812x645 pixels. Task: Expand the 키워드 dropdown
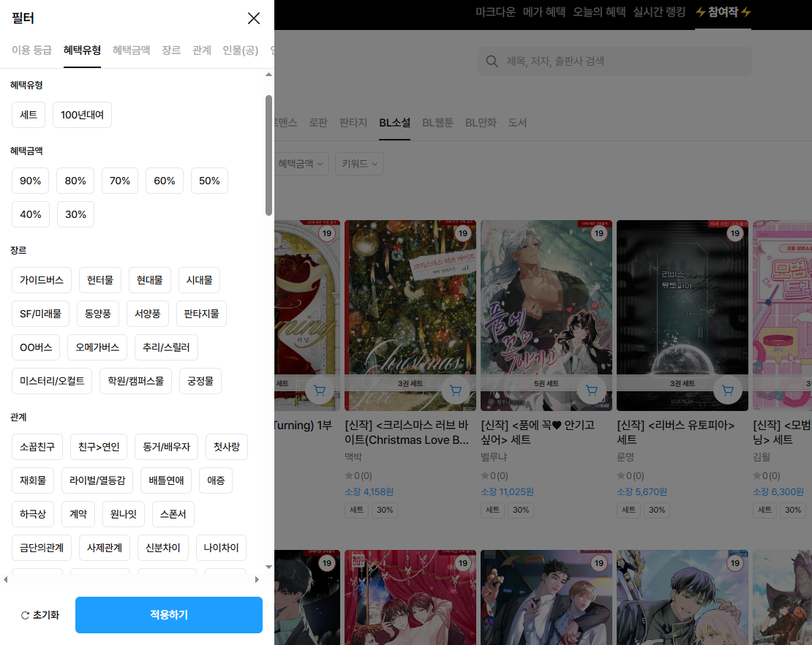tap(359, 164)
